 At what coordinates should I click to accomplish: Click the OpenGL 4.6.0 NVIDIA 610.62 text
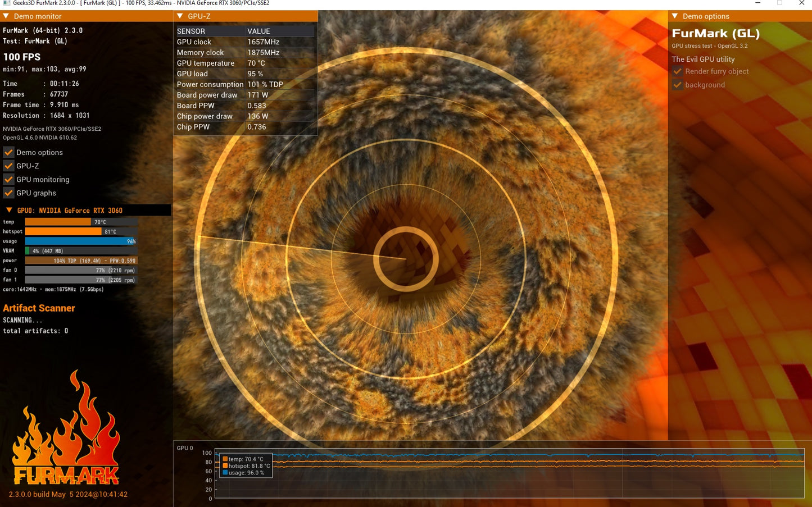(40, 138)
